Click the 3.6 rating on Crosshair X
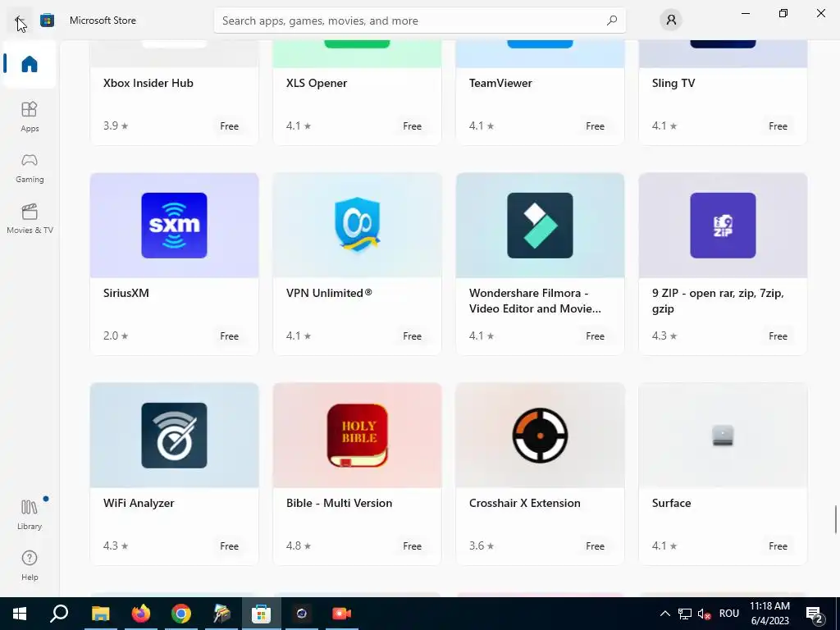Image resolution: width=840 pixels, height=630 pixels. click(482, 546)
